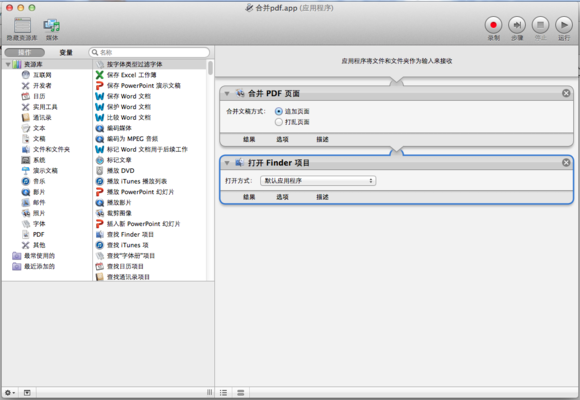Collapse the 打开 Finder 项目 action
580x400 pixels.
[x=227, y=163]
